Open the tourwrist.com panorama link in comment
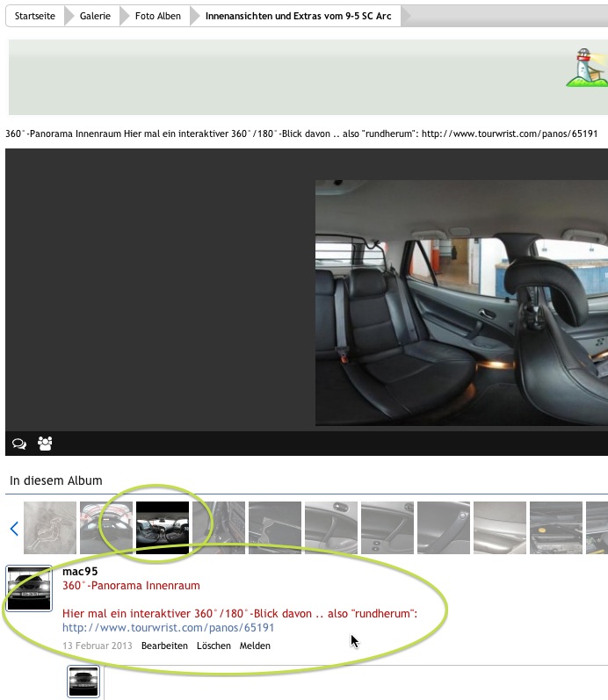This screenshot has width=608, height=700. [x=168, y=628]
